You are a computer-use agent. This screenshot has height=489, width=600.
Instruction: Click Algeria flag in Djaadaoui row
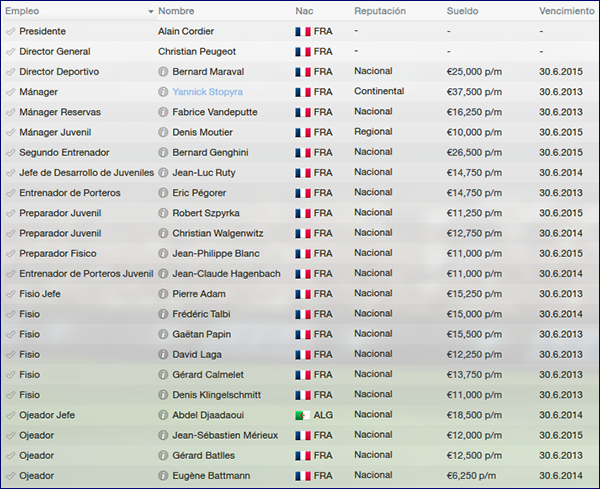coord(302,415)
